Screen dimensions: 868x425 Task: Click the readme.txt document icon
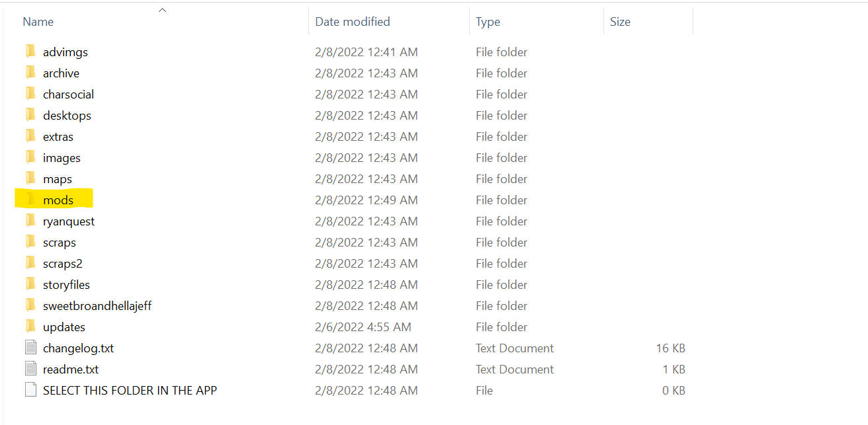click(30, 369)
